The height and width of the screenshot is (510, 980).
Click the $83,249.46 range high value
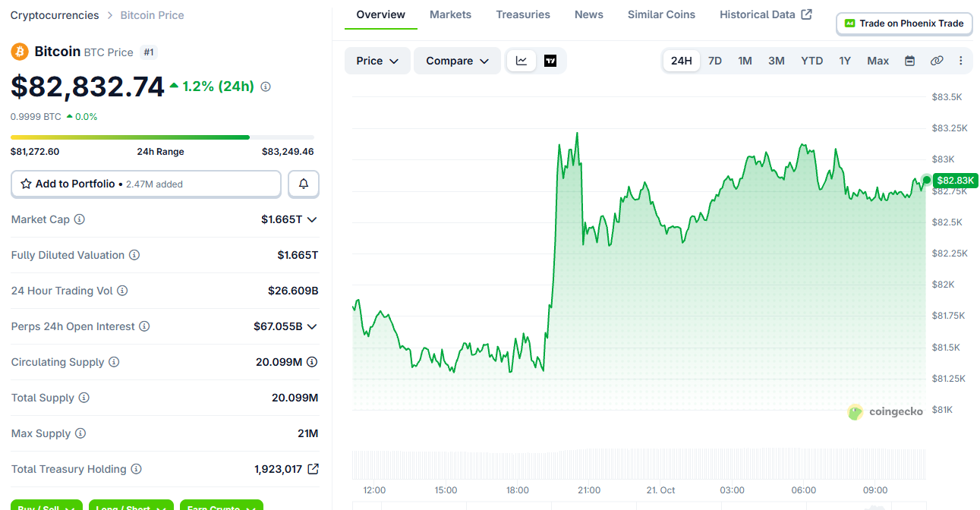[288, 152]
